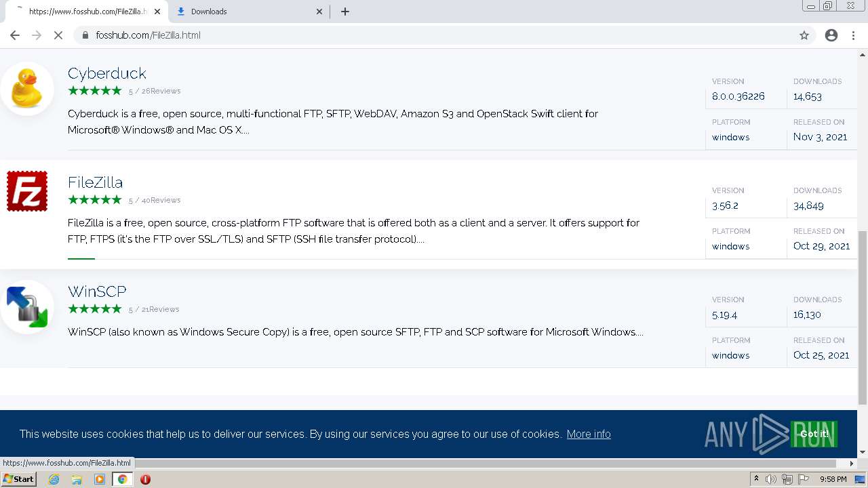The image size is (868, 488).
Task: Open the Chrome profile avatar
Action: point(831,35)
